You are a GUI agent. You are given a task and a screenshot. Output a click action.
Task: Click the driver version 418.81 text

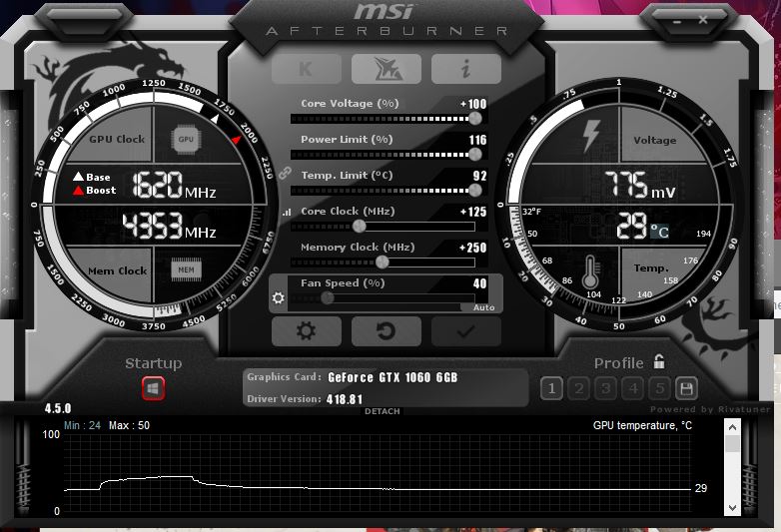[x=345, y=399]
